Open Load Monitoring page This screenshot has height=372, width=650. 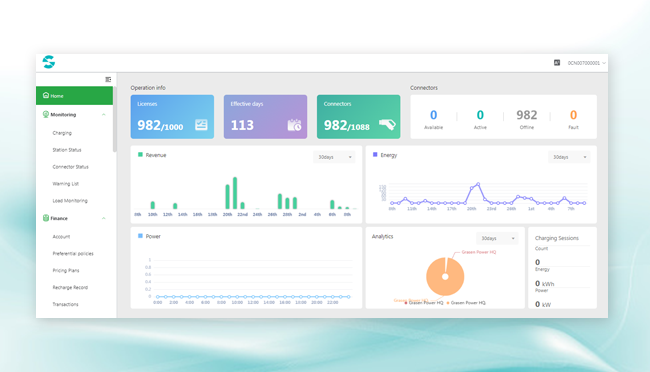coord(70,201)
